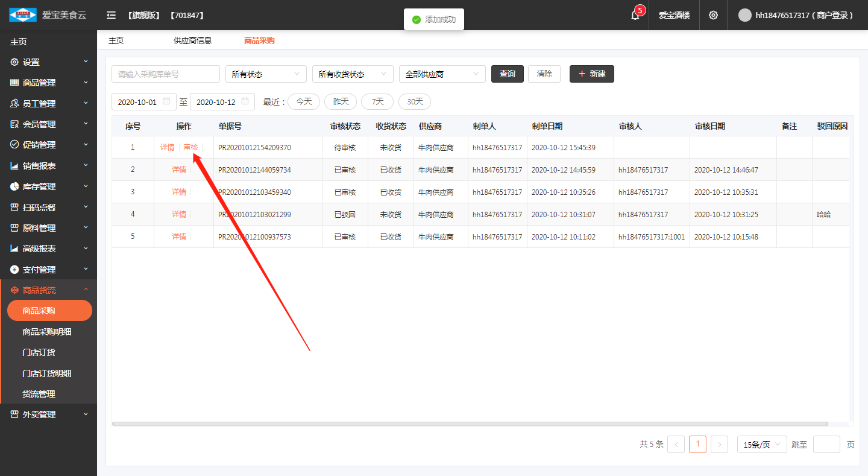Open calendar icon for end date 2020-10-12
The width and height of the screenshot is (868, 476).
click(x=245, y=101)
